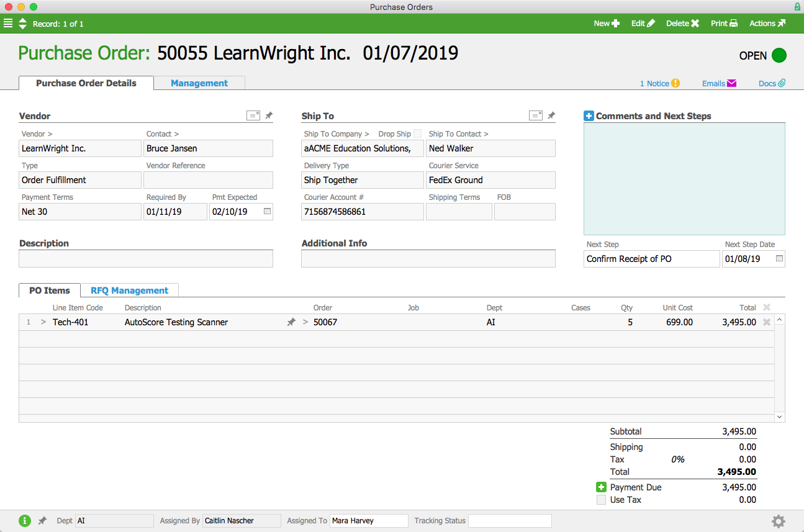Click the Shipping Terms field
Viewport: 804px width, 532px height.
click(459, 212)
